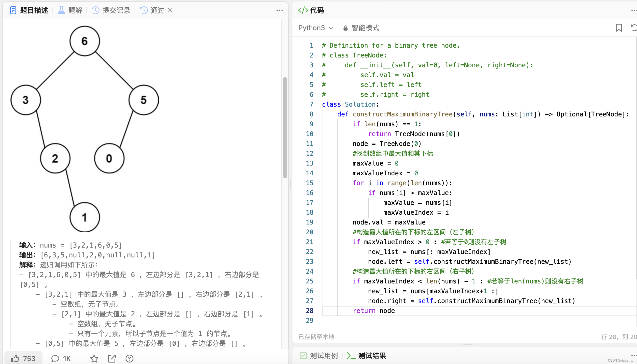Click tree node 5 in diagram
This screenshot has height=364, width=637.
pos(144,100)
